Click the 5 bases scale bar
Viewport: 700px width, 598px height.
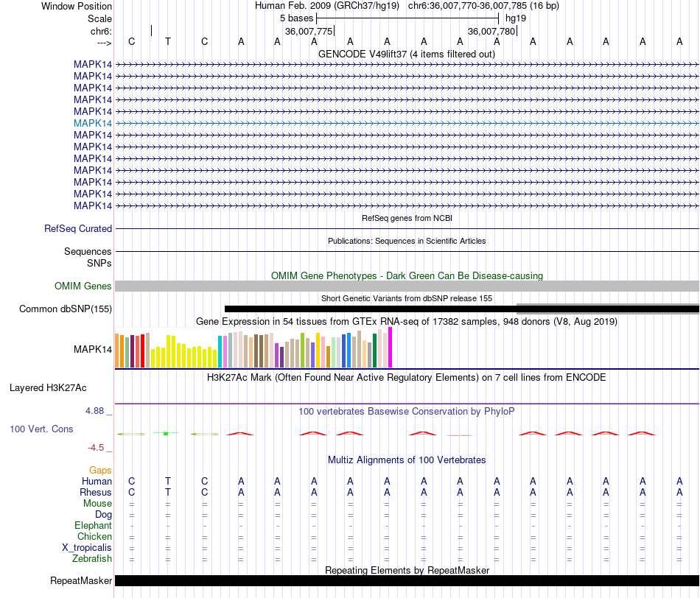pos(407,18)
